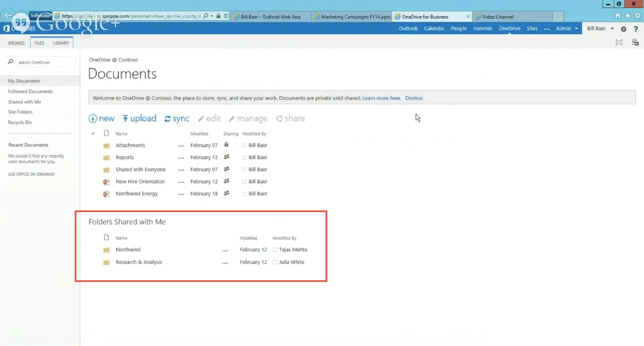Image resolution: width=644 pixels, height=346 pixels.
Task: Click New Hire Orientation PowerPoint icon
Action: coord(106,182)
